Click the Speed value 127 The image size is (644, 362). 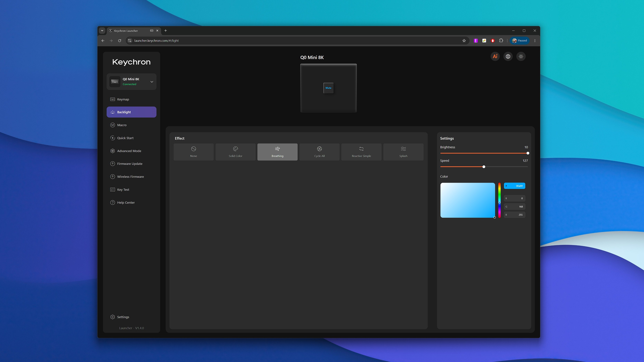525,161
